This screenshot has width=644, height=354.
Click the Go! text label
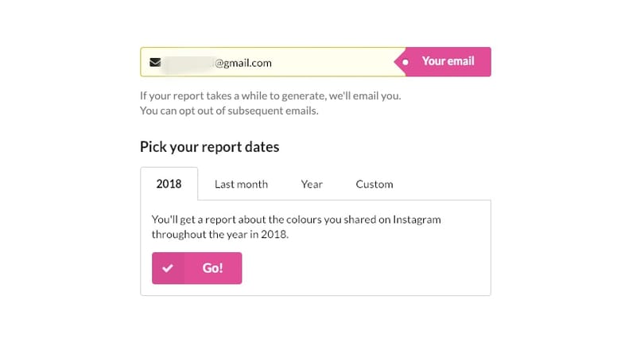pyautogui.click(x=212, y=268)
